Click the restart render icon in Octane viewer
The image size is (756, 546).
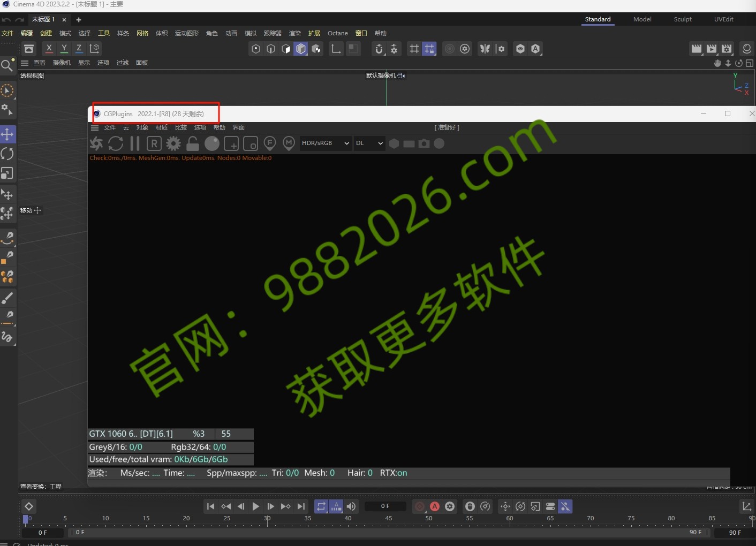click(x=116, y=143)
